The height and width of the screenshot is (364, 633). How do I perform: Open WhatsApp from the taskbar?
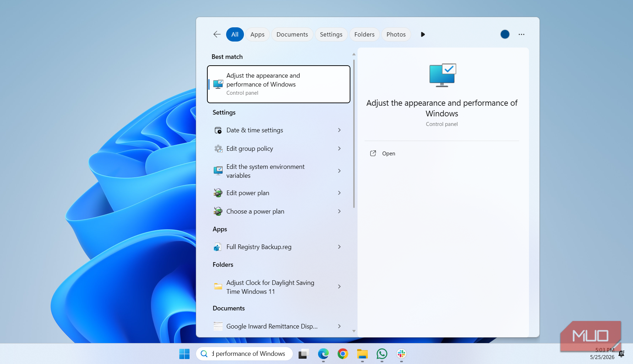(382, 354)
